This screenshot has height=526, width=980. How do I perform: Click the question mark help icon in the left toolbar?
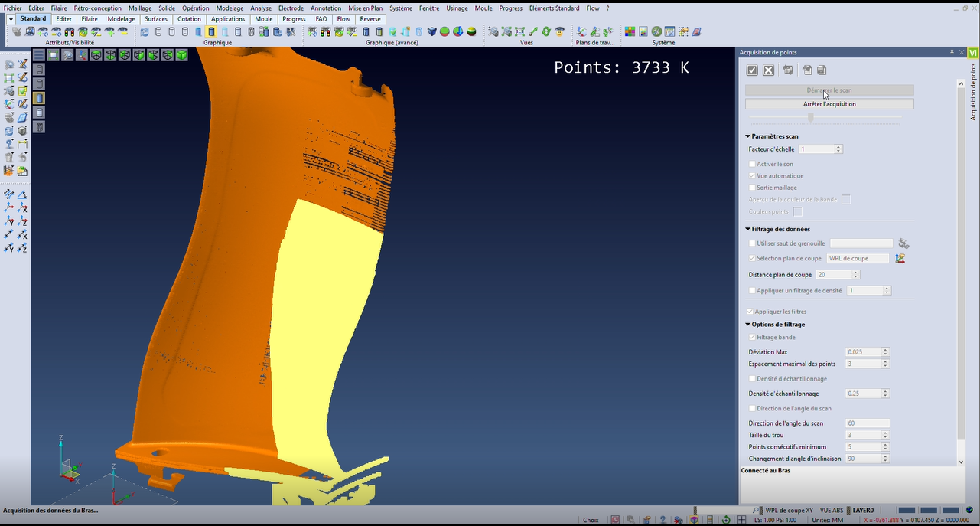tap(9, 144)
